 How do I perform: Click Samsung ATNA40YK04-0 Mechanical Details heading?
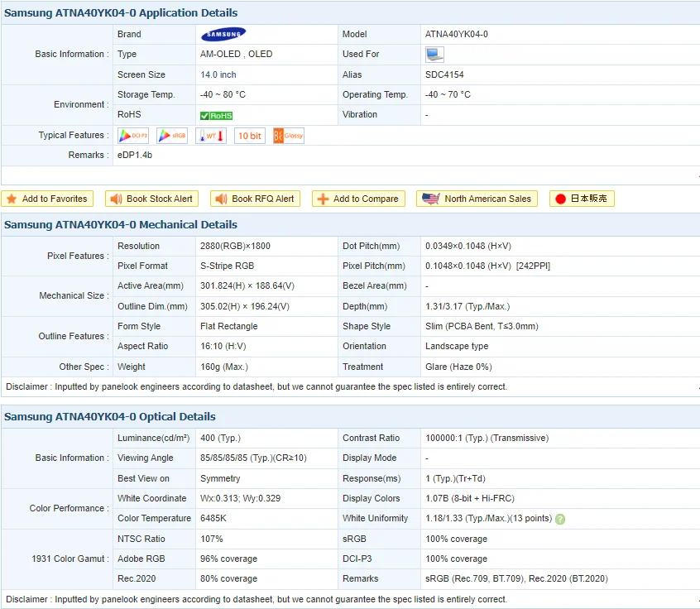(121, 224)
